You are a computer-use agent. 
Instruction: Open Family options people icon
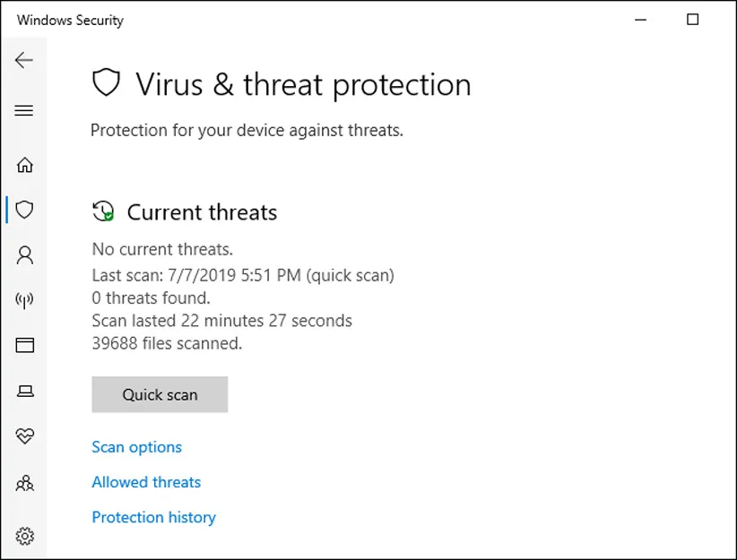pyautogui.click(x=25, y=484)
